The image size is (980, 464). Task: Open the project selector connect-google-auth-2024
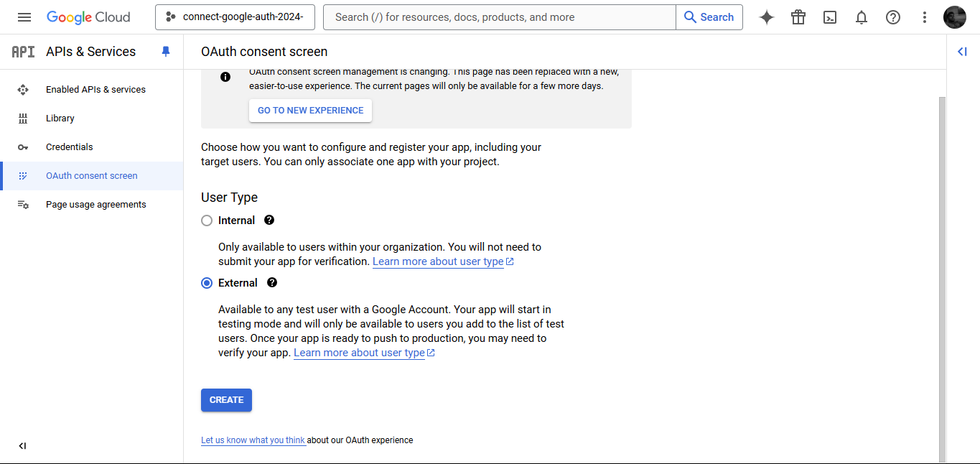tap(235, 17)
